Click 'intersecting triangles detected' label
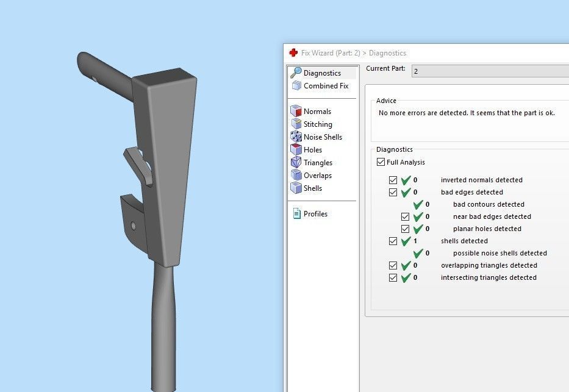 (488, 277)
